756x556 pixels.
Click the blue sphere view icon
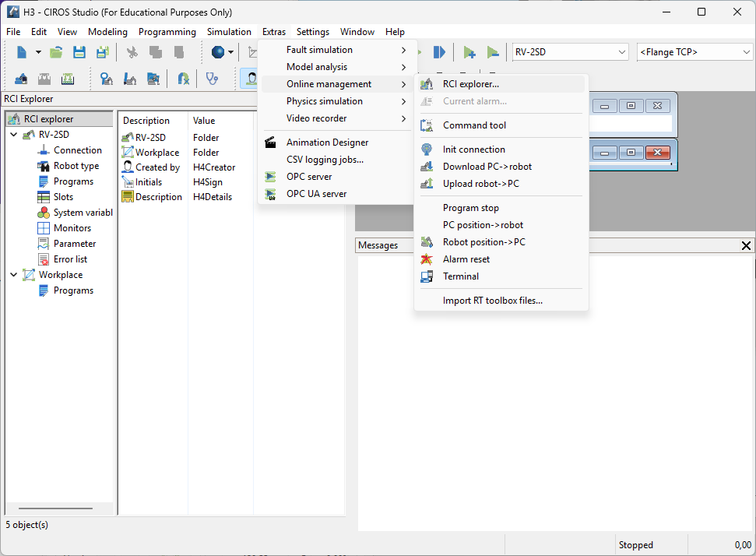pos(218,52)
